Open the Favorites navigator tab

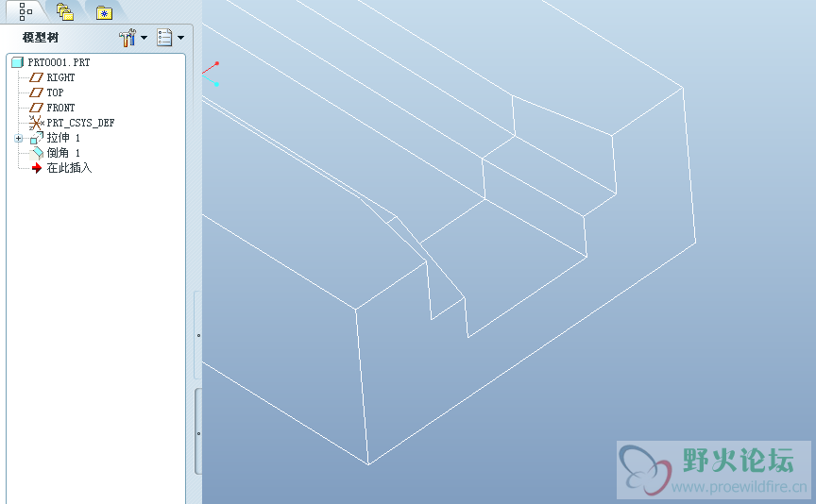(104, 12)
